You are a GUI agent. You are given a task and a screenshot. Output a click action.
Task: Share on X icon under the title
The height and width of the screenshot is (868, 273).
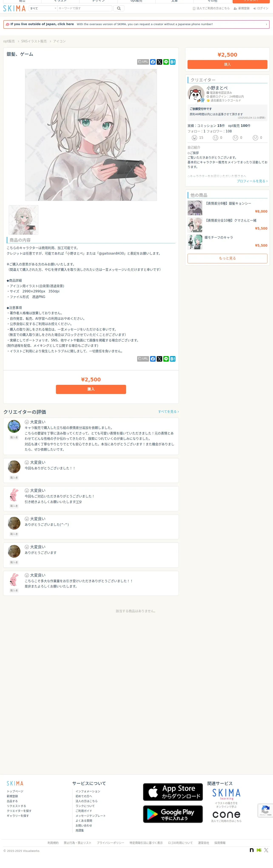point(159,62)
